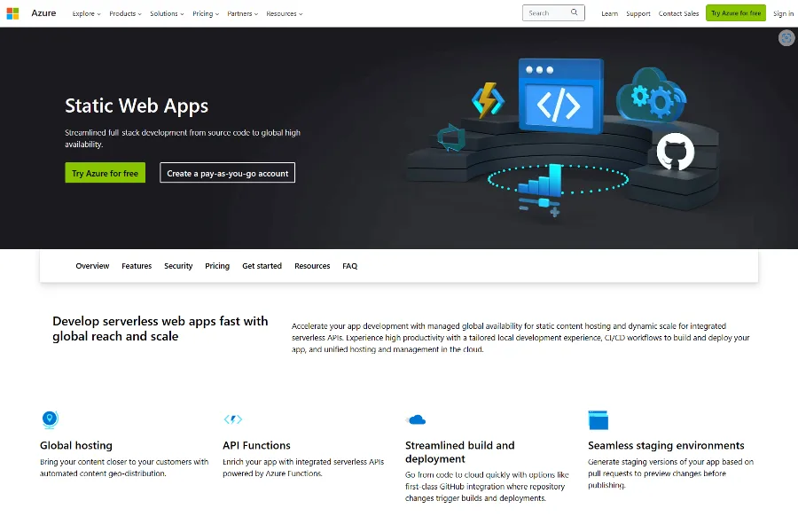This screenshot has width=798, height=532.
Task: Click the search magnifier icon
Action: coord(575,13)
